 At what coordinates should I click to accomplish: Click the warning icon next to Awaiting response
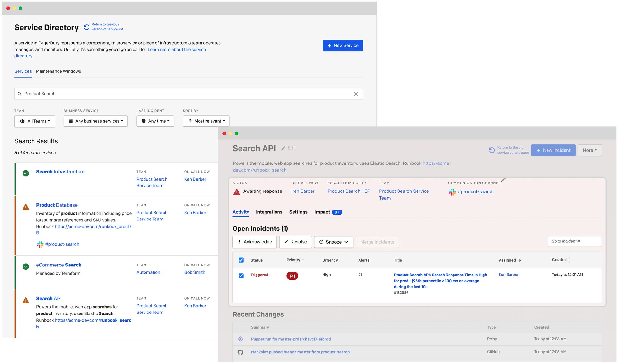coord(237,191)
